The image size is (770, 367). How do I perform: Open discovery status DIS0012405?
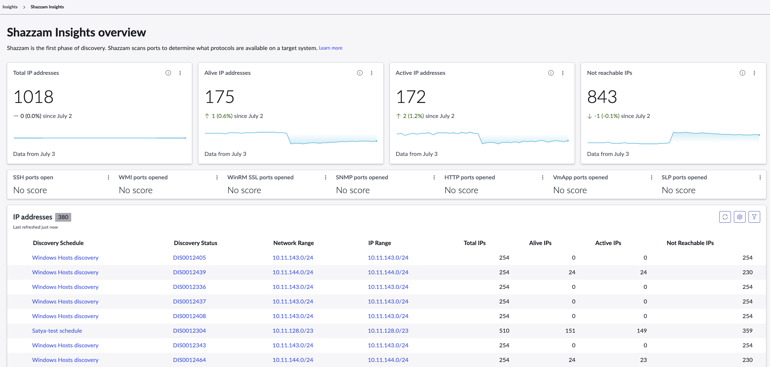click(190, 257)
